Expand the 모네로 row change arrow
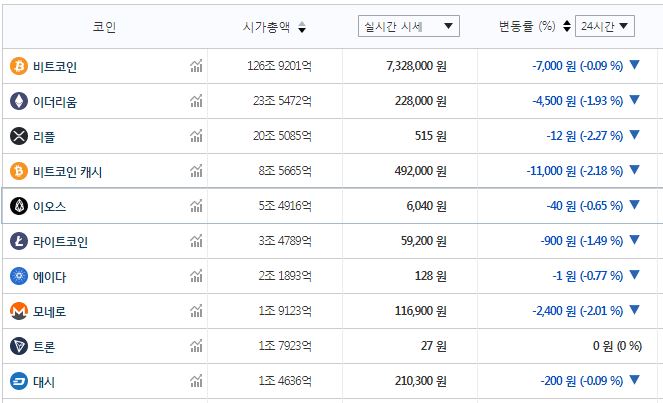Image resolution: width=663 pixels, height=403 pixels. point(634,310)
